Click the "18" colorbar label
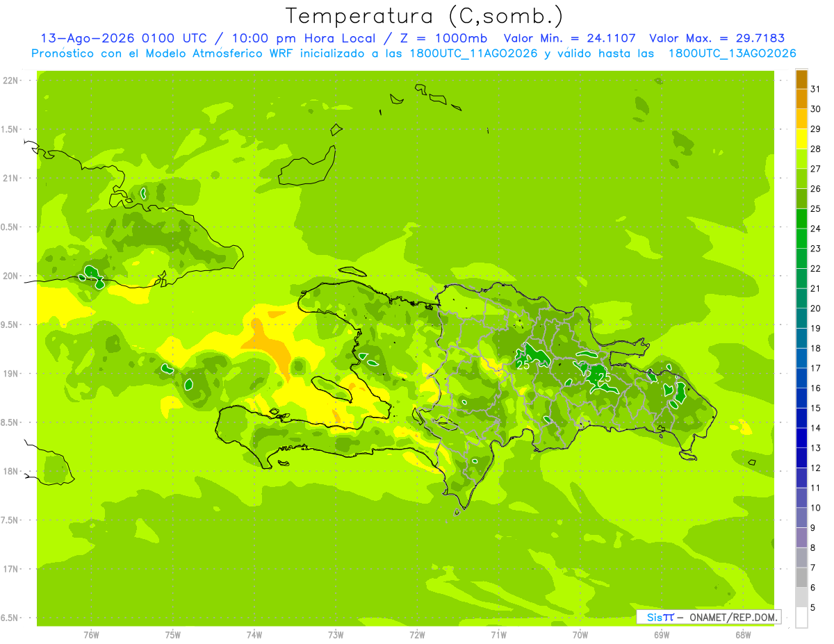The height and width of the screenshot is (644, 834). pyautogui.click(x=816, y=349)
